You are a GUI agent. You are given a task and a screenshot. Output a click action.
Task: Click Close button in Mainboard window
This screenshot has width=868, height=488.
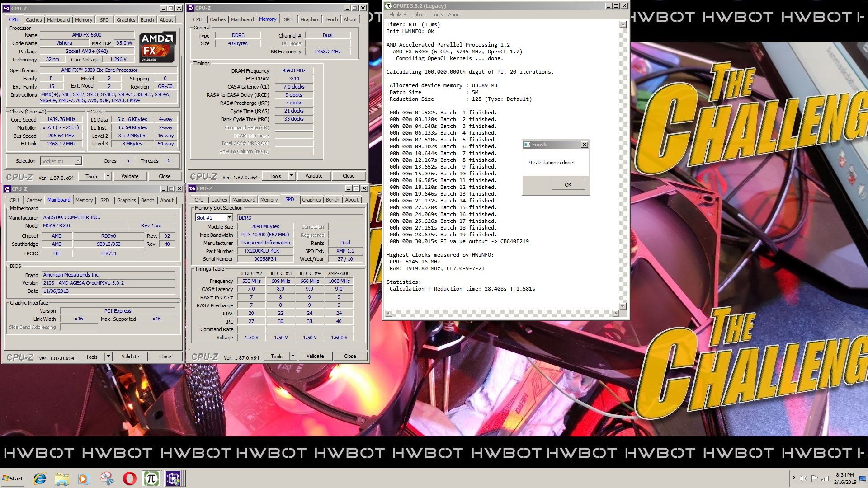(x=165, y=357)
